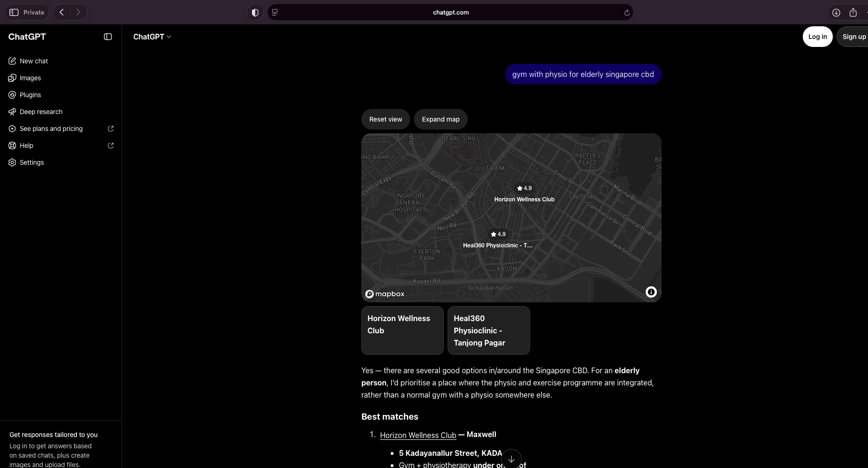Open See plans and pricing
The image size is (868, 468).
[x=61, y=129]
